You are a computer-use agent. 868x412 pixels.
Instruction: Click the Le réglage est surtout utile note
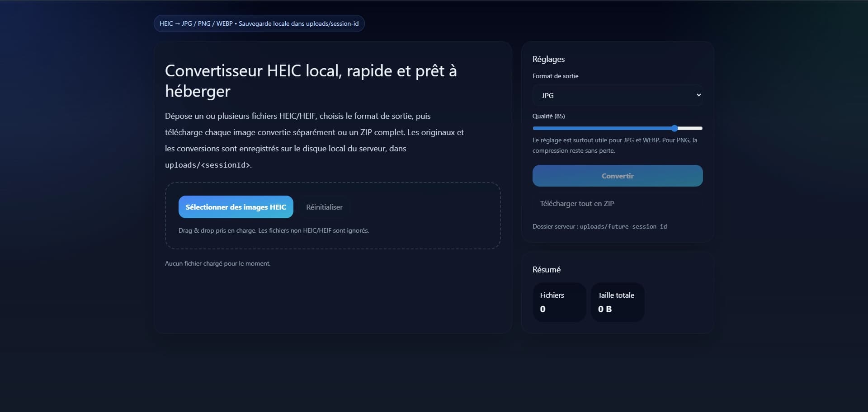click(615, 145)
